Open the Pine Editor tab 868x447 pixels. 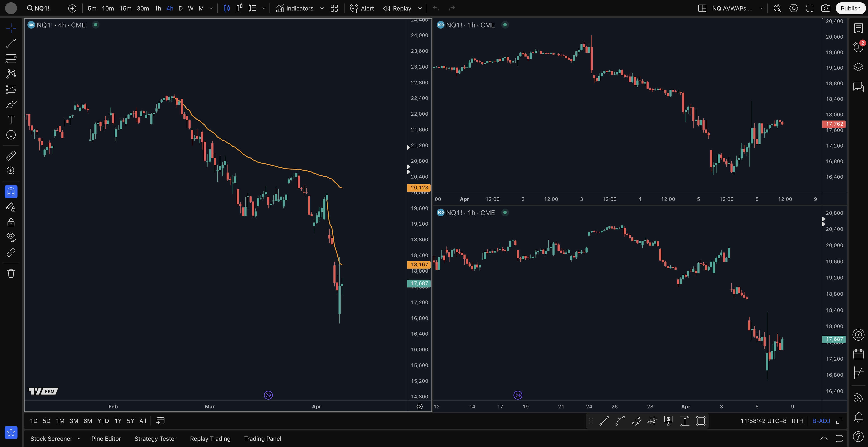pyautogui.click(x=106, y=439)
